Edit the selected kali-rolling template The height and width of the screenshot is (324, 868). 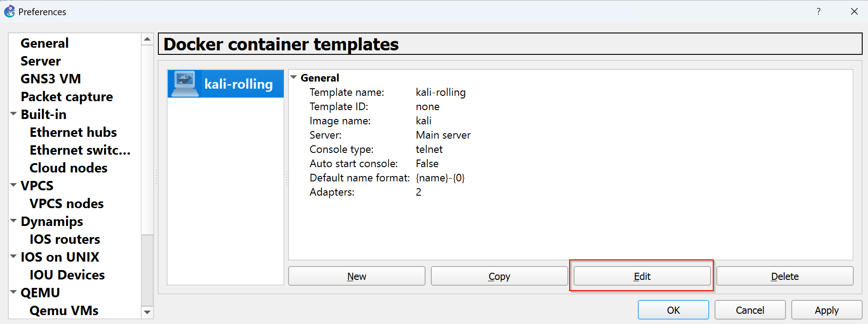point(642,276)
